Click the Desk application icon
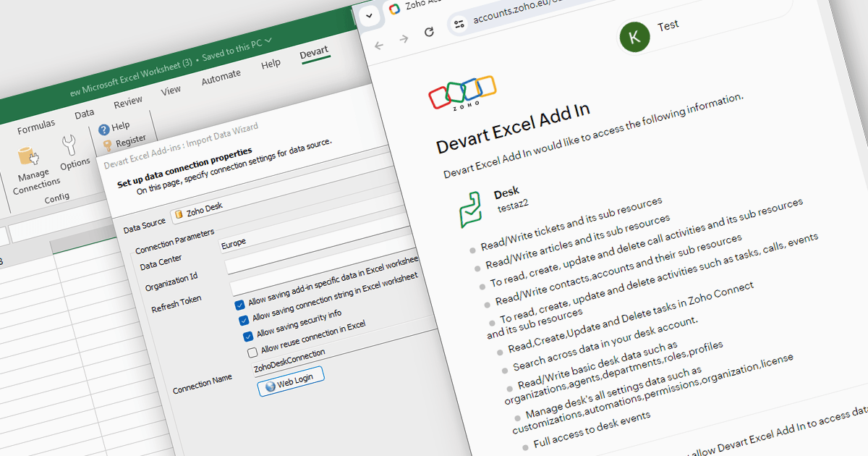868x456 pixels. pyautogui.click(x=471, y=211)
